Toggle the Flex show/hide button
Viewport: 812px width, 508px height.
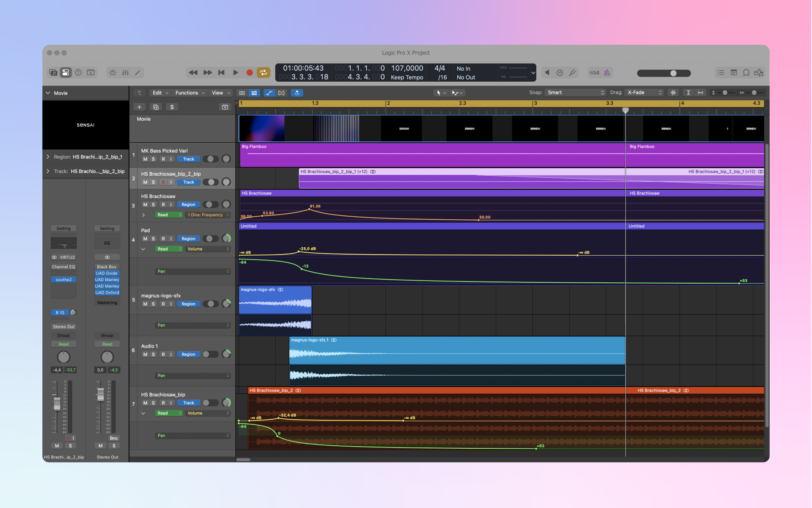(x=282, y=93)
